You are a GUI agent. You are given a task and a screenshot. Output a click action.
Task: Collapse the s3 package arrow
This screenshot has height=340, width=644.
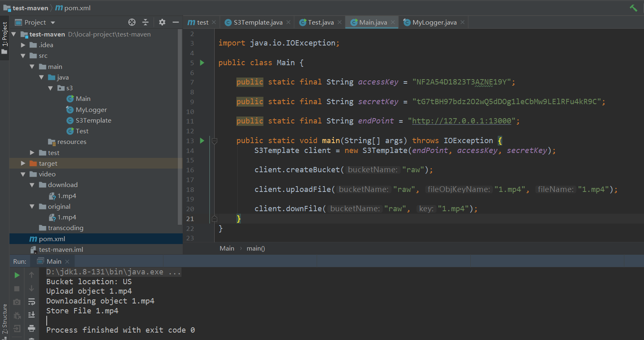coord(50,88)
